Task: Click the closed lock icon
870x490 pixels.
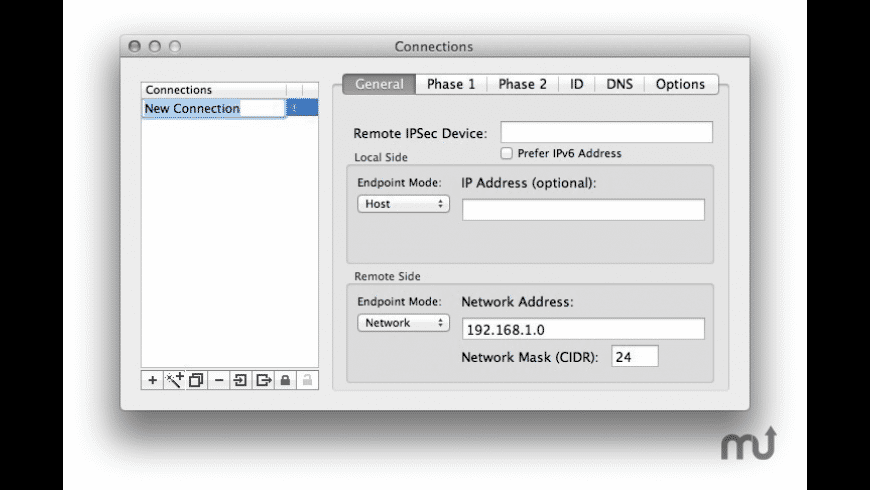Action: point(285,380)
